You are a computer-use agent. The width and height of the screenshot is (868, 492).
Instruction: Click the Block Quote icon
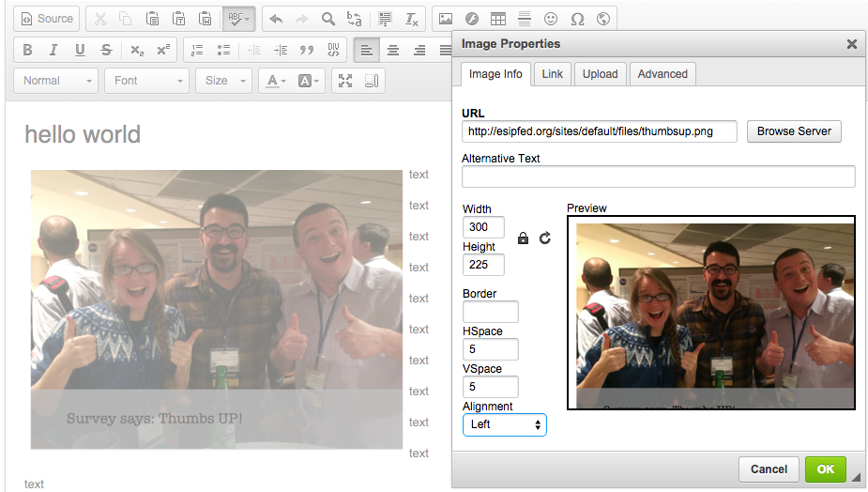[307, 51]
